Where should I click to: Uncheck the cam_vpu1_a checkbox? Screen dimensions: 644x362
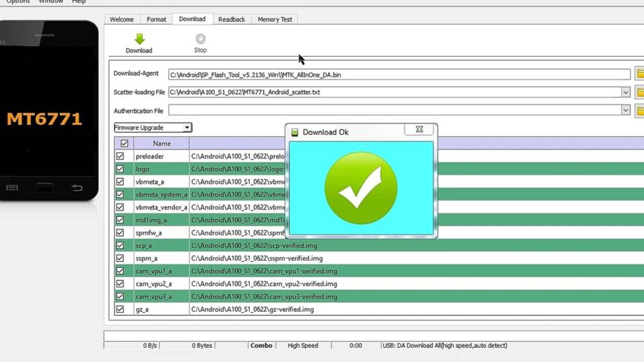[120, 271]
